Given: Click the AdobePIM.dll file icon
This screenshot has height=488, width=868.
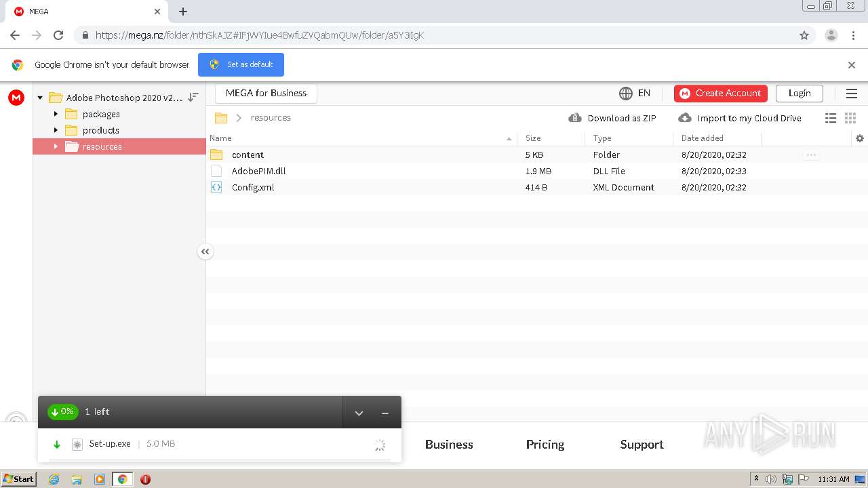Looking at the screenshot, I should [216, 171].
